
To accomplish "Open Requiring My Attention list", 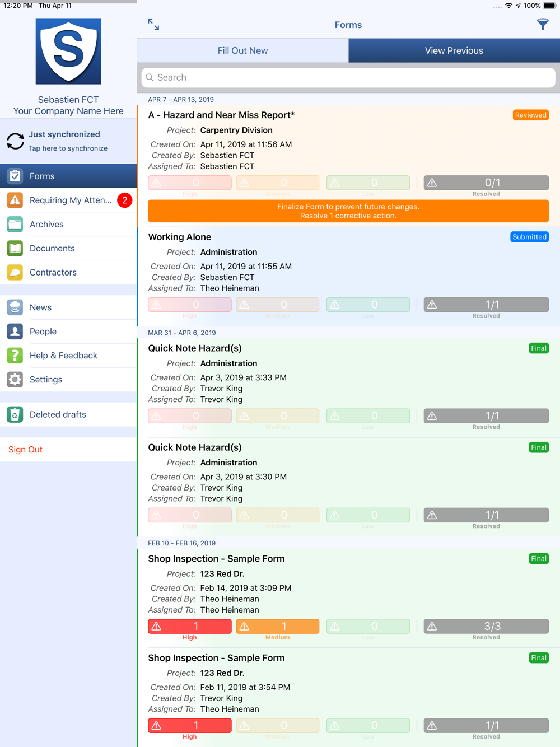I will [x=68, y=200].
